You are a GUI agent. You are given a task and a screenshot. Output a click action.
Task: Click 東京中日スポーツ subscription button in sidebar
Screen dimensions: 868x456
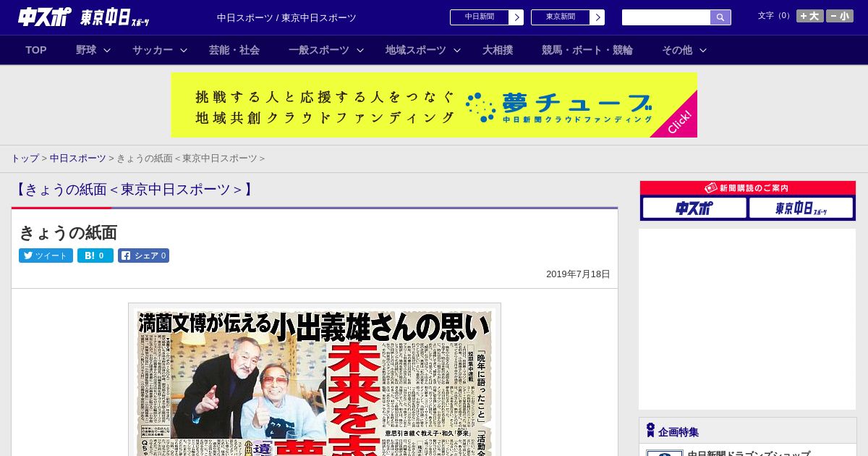point(801,208)
